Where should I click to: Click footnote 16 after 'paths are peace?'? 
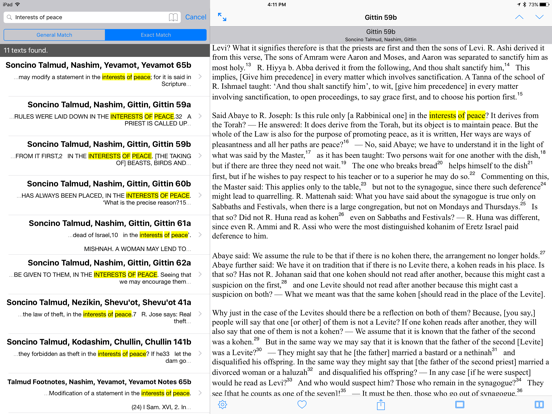click(x=346, y=142)
